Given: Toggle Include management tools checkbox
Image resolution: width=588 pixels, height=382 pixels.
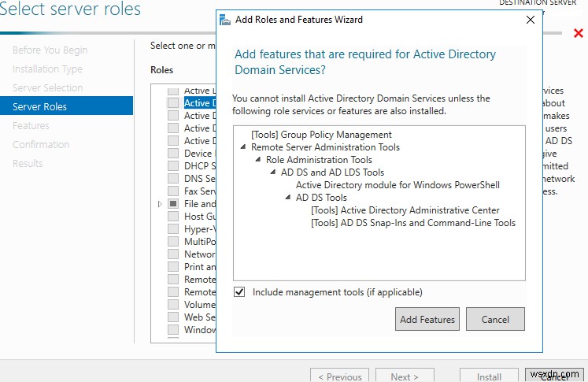Looking at the screenshot, I should click(239, 292).
